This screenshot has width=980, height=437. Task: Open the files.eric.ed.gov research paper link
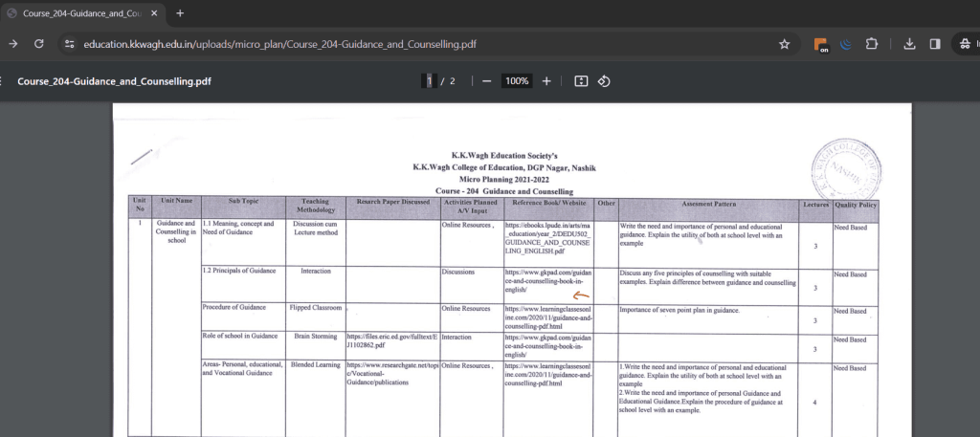point(391,340)
